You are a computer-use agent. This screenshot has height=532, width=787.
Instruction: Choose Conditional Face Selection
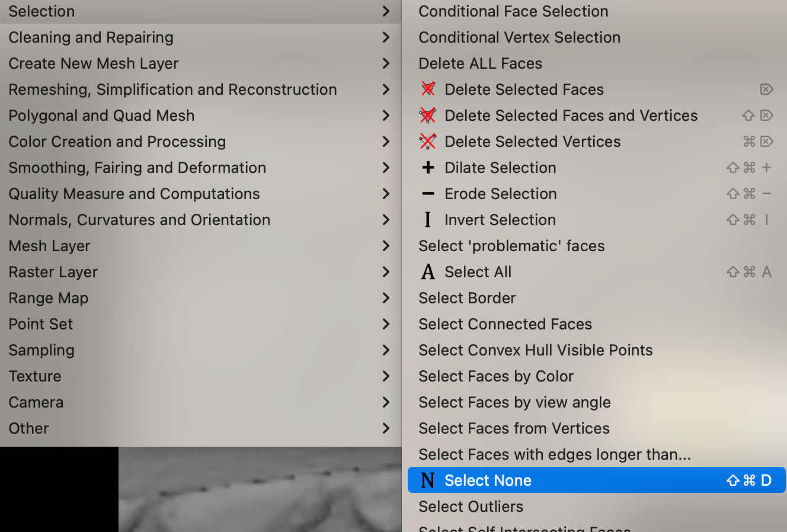513,11
